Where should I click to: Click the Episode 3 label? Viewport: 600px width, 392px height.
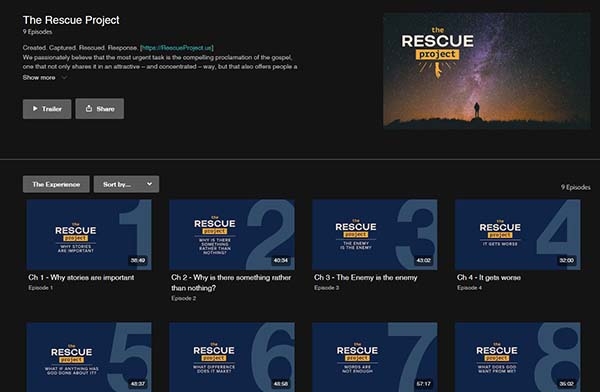[x=326, y=287]
